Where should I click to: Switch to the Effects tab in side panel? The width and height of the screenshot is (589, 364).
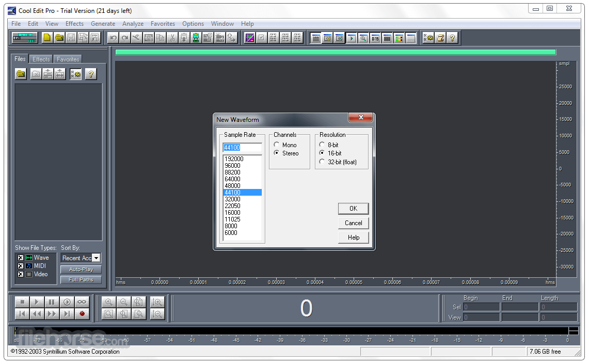point(41,59)
